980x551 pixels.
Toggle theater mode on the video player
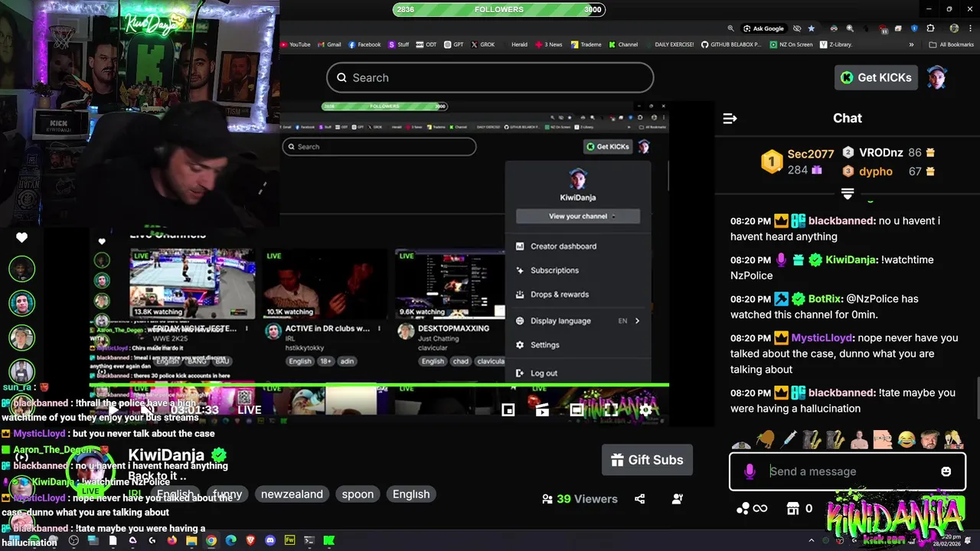(x=577, y=410)
